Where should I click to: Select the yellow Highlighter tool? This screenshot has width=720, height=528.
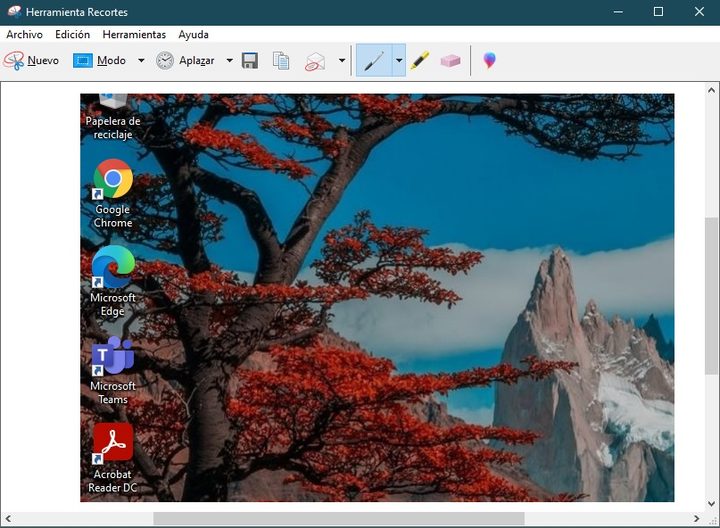click(x=420, y=61)
